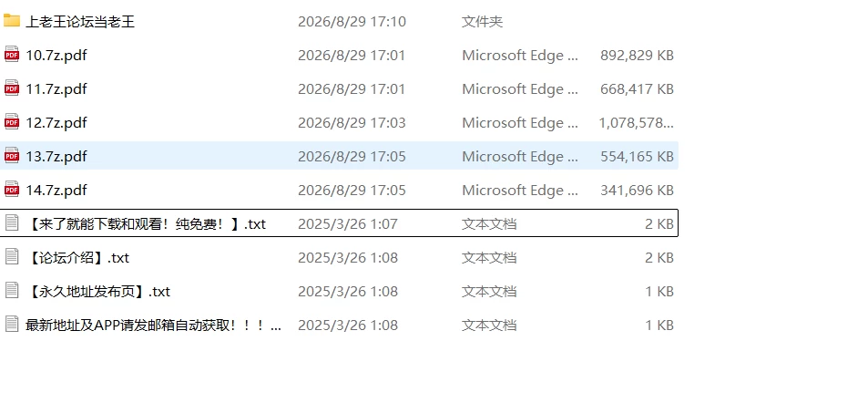
Task: Select 【来了就能下载和观看！纯免费！】.txt file name
Action: coord(146,224)
